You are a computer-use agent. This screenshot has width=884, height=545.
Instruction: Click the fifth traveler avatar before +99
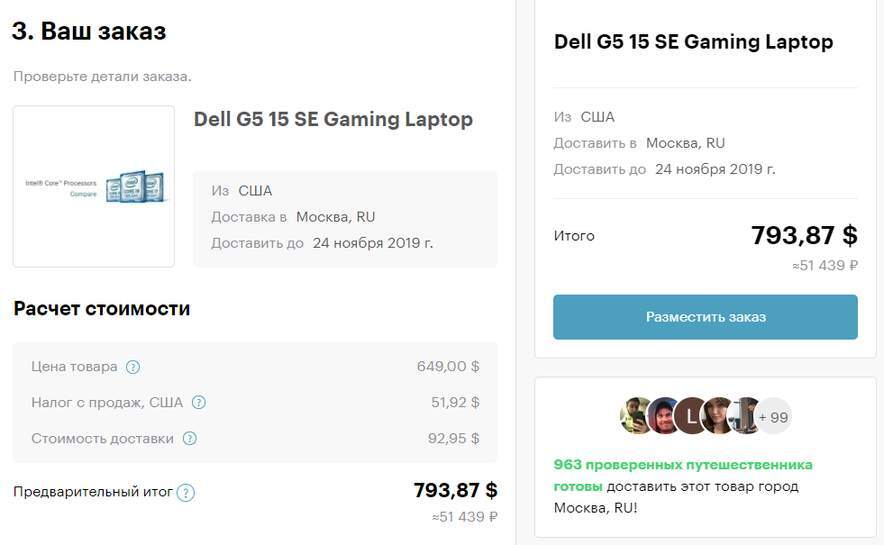tap(744, 415)
